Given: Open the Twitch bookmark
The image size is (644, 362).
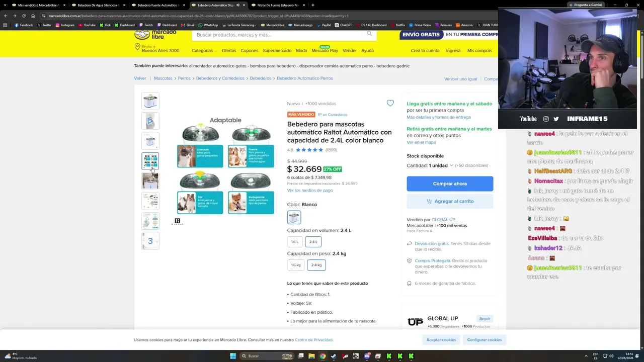Looking at the screenshot, I should click(x=146, y=25).
